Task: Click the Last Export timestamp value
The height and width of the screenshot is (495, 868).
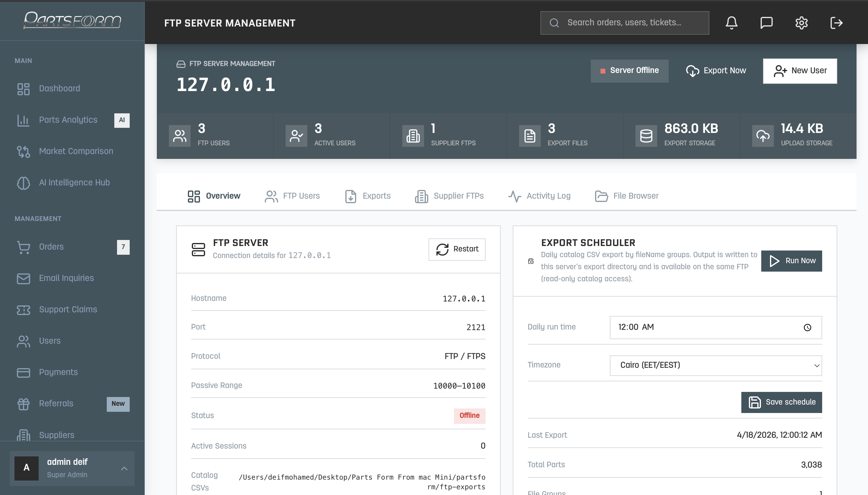Action: pyautogui.click(x=779, y=435)
